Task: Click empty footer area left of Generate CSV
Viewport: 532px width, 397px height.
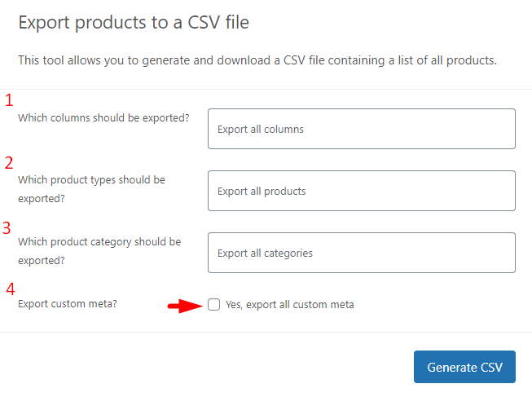Action: point(204,367)
